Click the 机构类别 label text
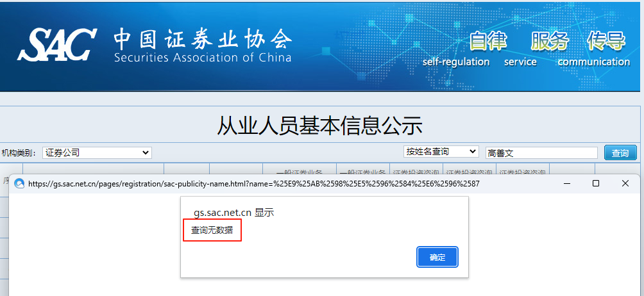This screenshot has height=296, width=644. 19,153
